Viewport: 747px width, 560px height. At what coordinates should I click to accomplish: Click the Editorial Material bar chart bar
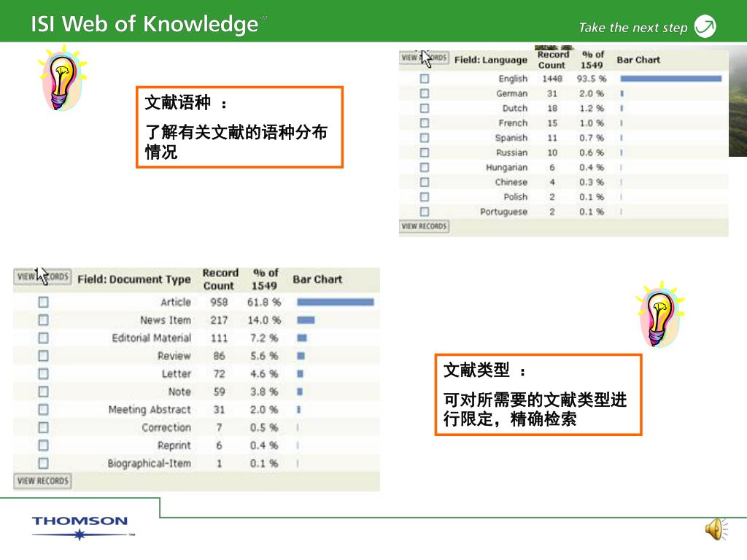click(302, 338)
